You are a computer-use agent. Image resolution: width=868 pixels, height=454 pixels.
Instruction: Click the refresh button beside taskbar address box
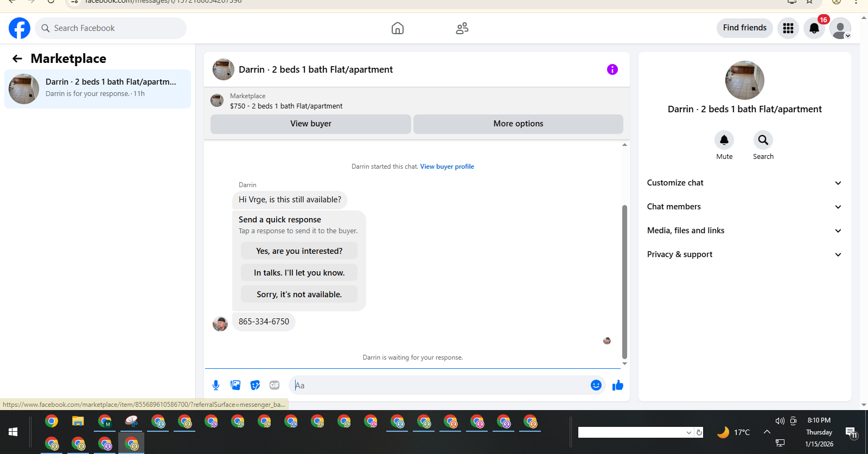[x=699, y=432]
